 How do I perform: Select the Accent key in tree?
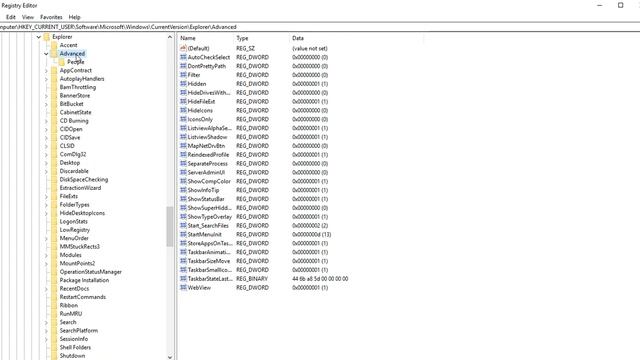[x=69, y=45]
